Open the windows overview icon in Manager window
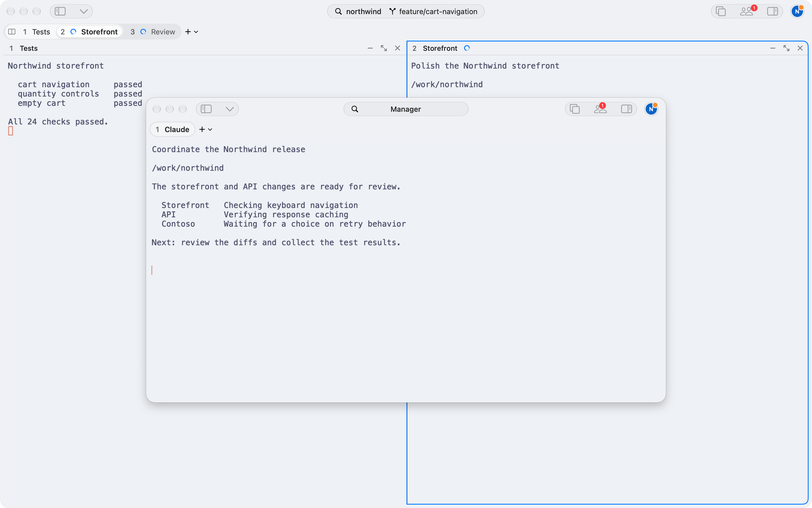Screen dimensions: 812x508 pyautogui.click(x=575, y=109)
